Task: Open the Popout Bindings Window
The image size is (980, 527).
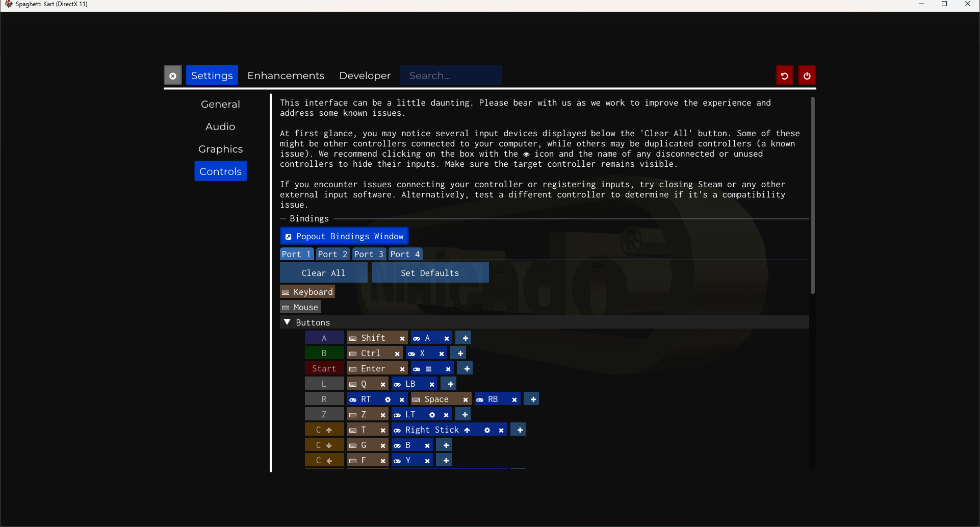Action: (344, 236)
